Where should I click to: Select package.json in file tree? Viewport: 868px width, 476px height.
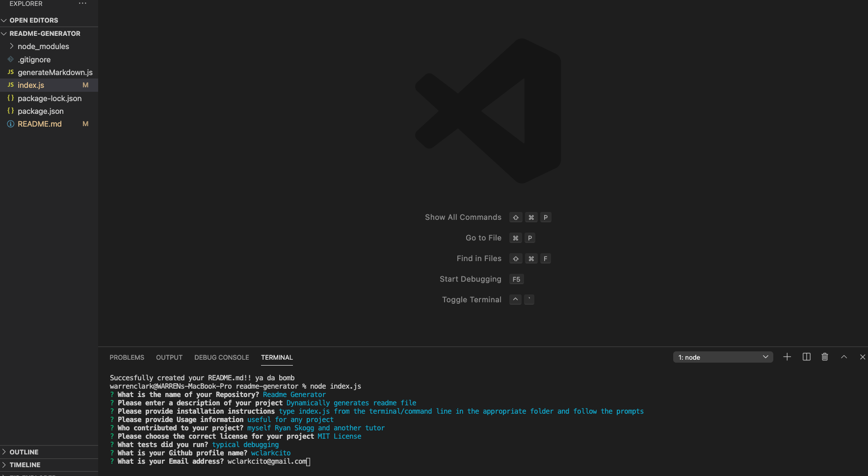pos(41,111)
